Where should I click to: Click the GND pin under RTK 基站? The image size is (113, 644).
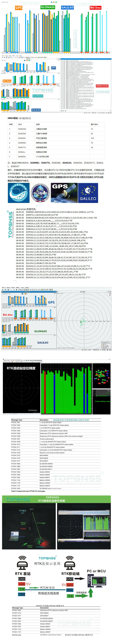point(22,579)
